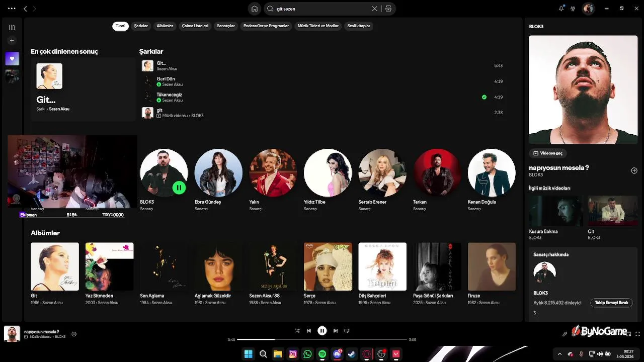Open Ebru Gündeş artist card
This screenshot has height=362, width=644.
[218, 179]
